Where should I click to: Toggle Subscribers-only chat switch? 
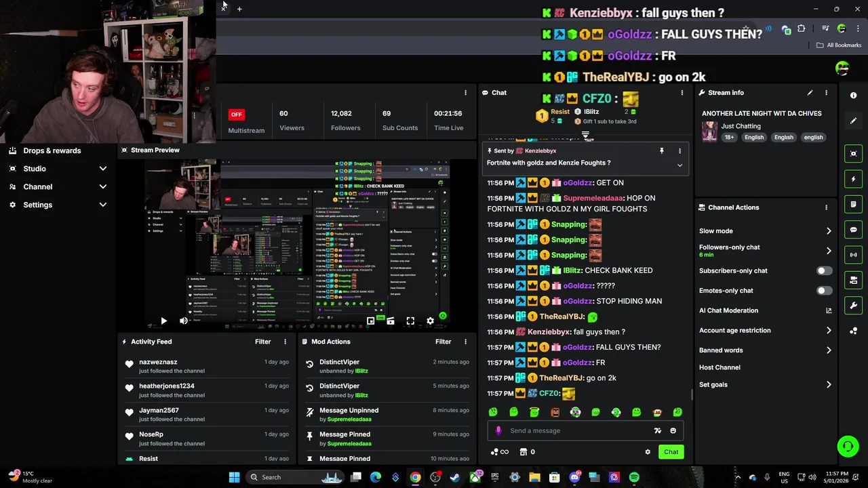coord(824,271)
